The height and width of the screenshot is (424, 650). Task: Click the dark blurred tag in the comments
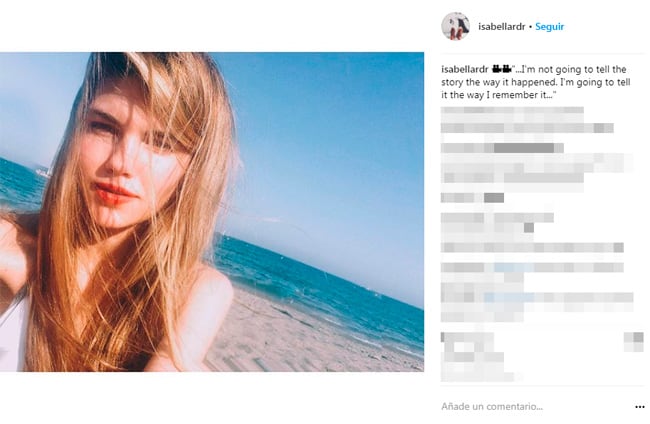(524, 148)
